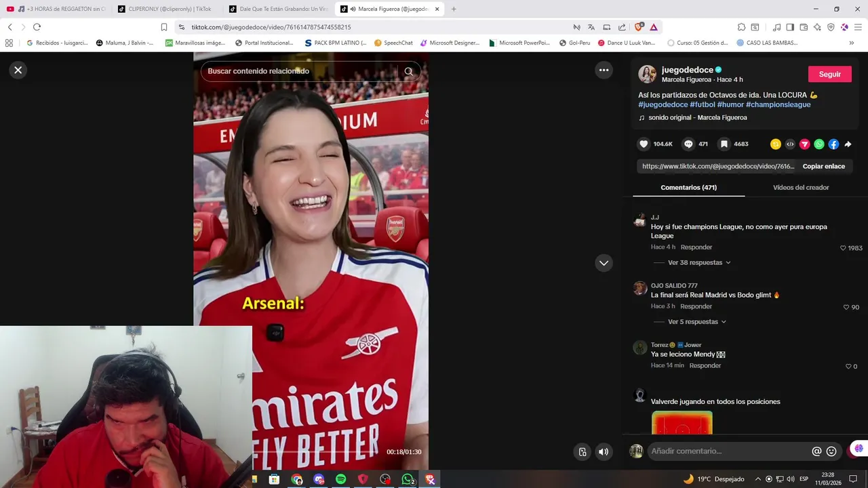Screen dimensions: 868x488
Task: Open Spotify from the taskbar
Action: [x=340, y=479]
